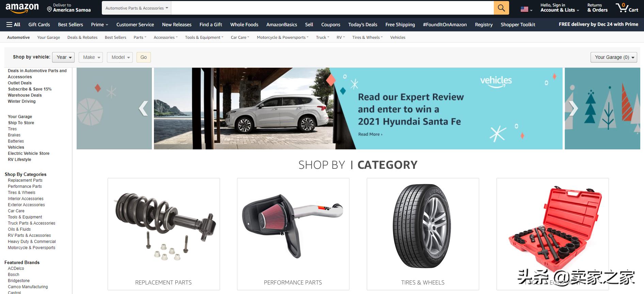Advance the banner with right arrow
The image size is (644, 294).
(573, 109)
